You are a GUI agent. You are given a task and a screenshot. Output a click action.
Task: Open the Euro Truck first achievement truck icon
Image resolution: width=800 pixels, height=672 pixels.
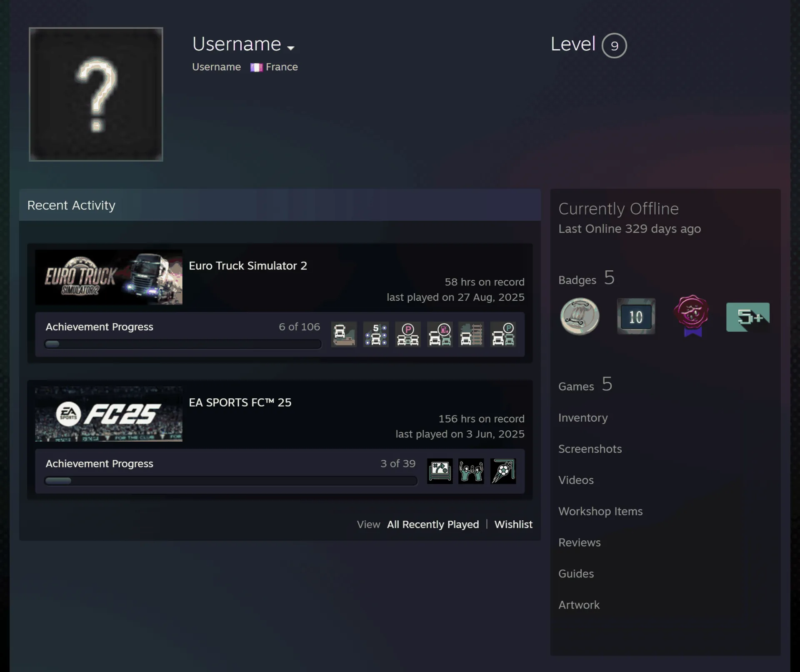point(344,334)
